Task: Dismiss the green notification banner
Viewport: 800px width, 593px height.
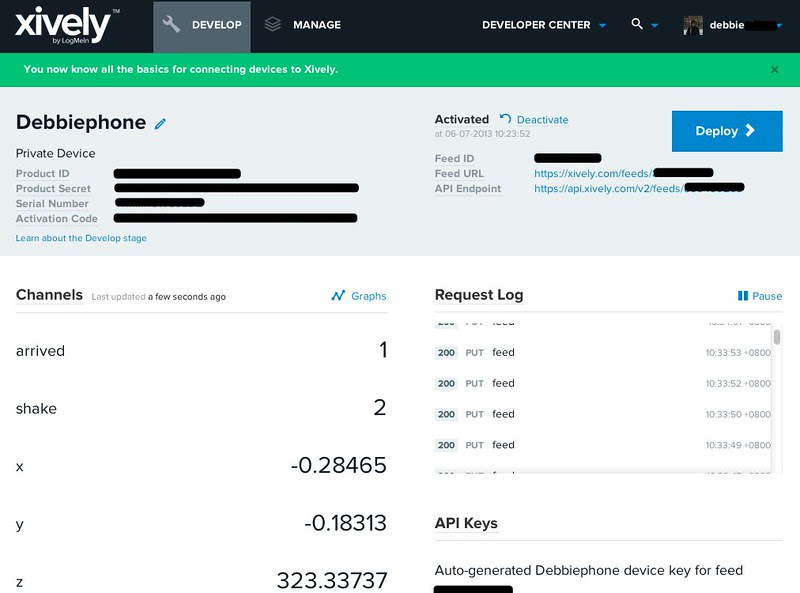Action: click(x=774, y=69)
